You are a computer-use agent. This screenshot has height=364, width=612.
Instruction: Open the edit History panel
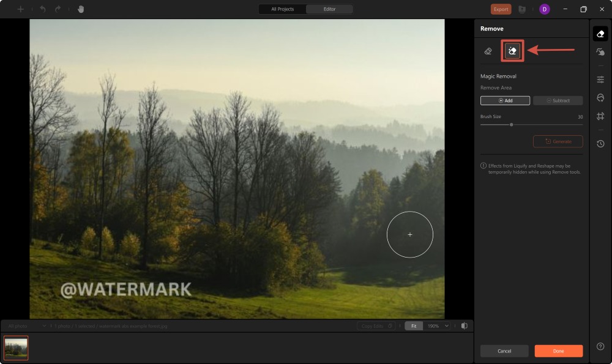(x=600, y=144)
